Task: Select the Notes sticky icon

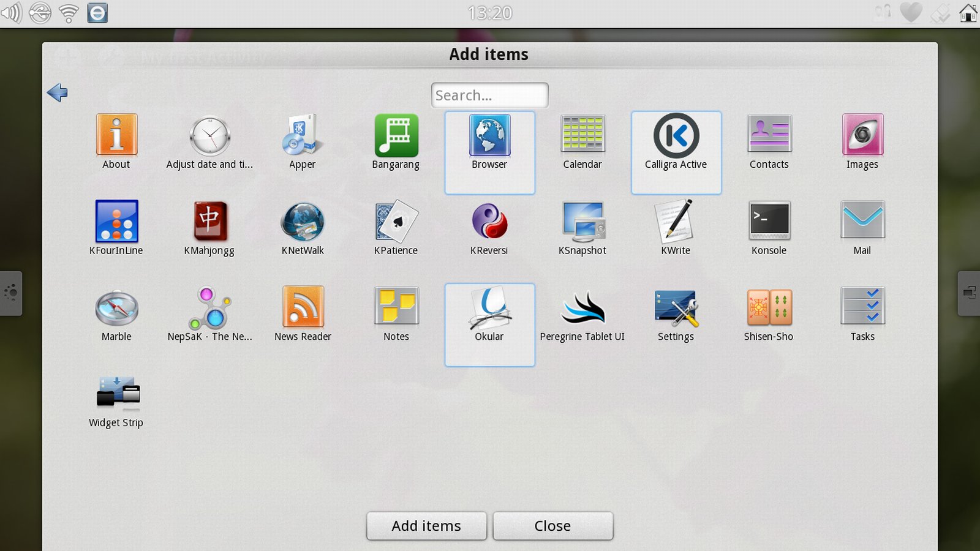Action: click(x=396, y=307)
